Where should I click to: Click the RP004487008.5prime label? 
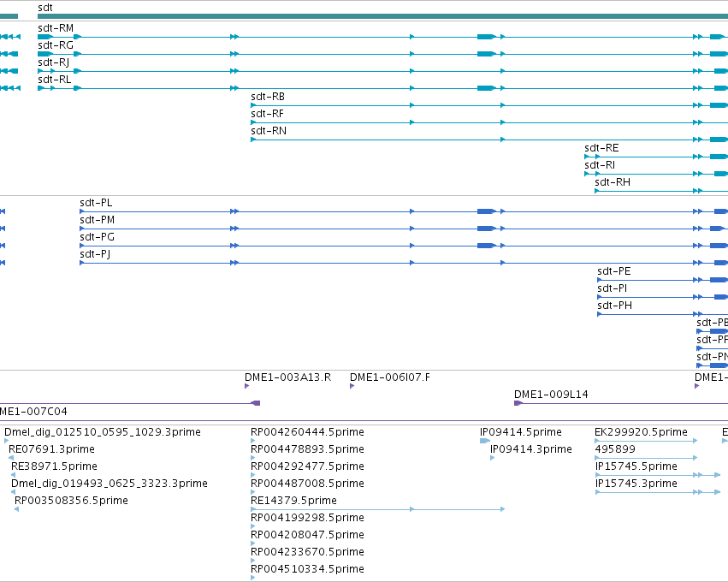pos(307,484)
